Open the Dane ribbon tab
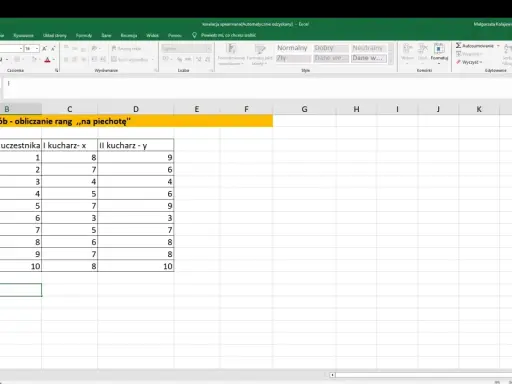The image size is (512, 384). click(x=106, y=35)
